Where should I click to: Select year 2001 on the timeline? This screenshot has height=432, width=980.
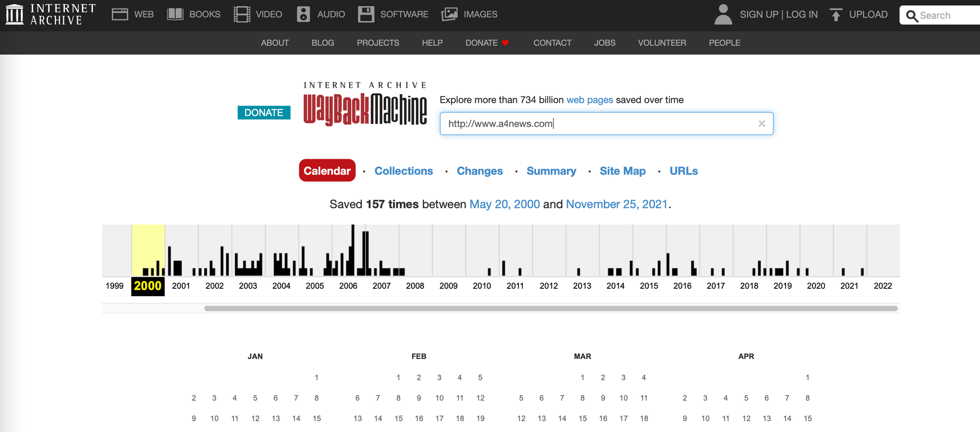click(x=181, y=286)
